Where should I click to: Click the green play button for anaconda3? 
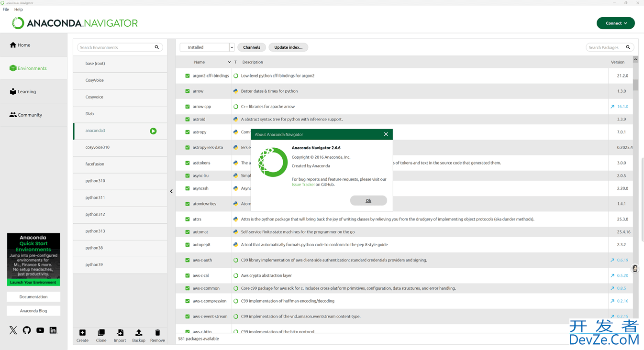(153, 131)
